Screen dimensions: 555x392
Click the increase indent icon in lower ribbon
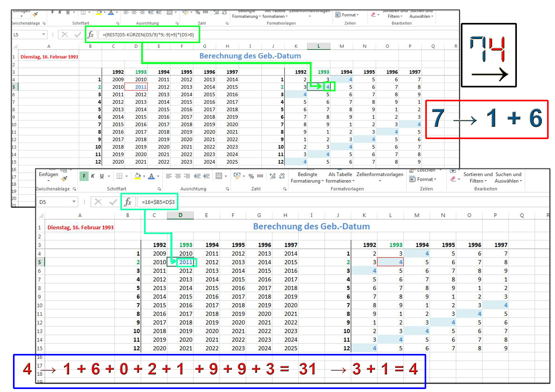(x=206, y=176)
